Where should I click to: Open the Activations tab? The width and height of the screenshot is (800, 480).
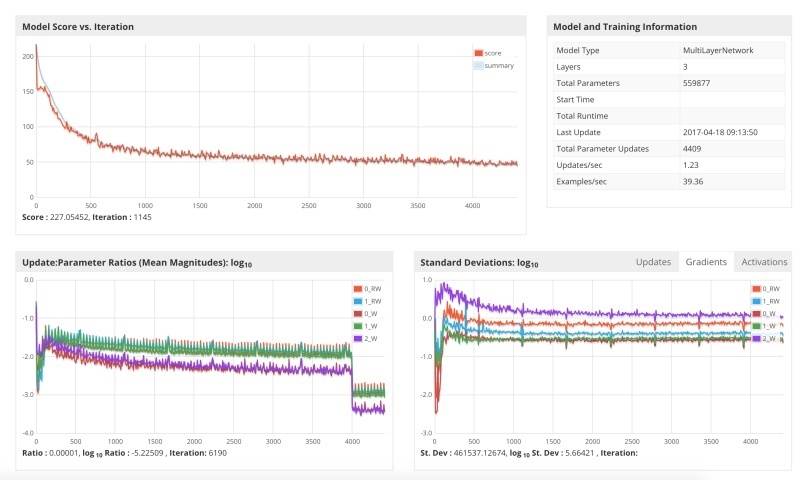pyautogui.click(x=764, y=262)
